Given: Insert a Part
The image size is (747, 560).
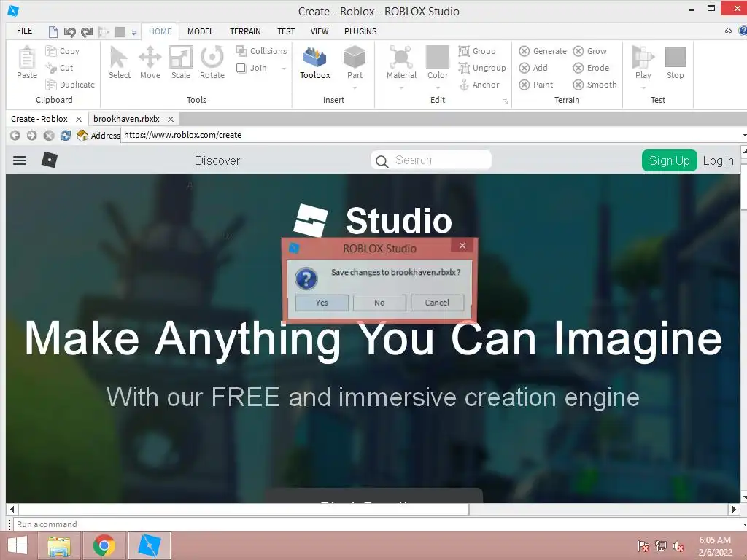Looking at the screenshot, I should click(355, 63).
